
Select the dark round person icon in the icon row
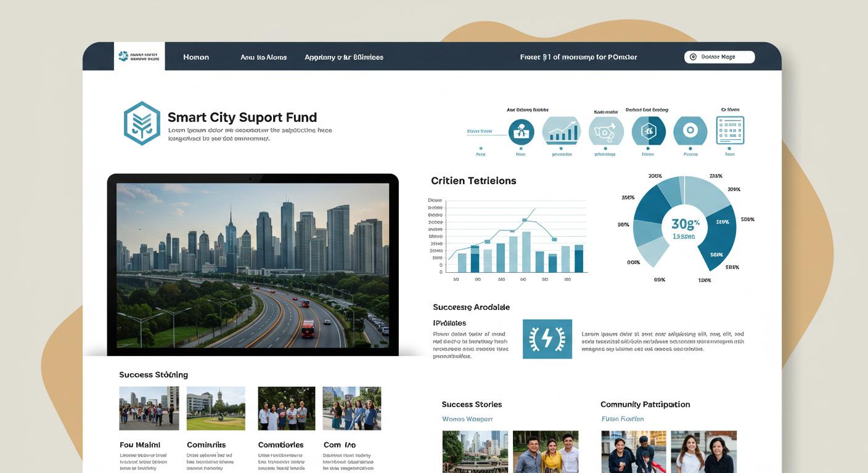[x=521, y=132]
